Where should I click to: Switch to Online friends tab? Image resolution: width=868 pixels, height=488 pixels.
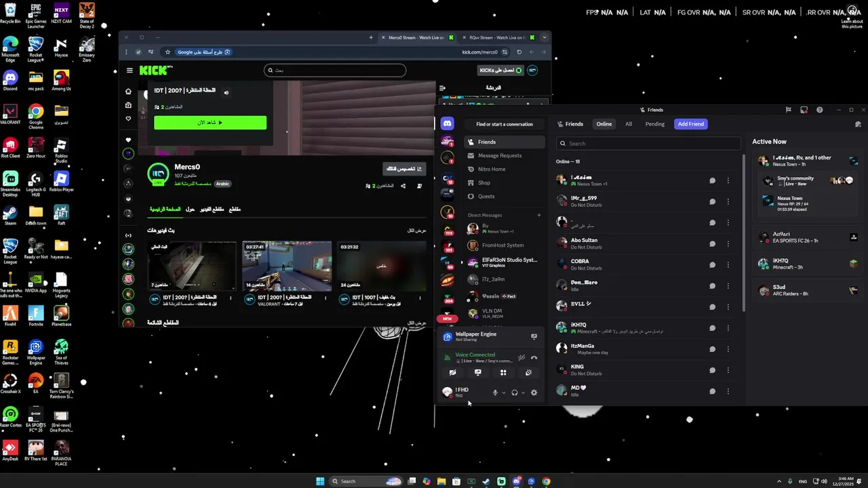604,124
